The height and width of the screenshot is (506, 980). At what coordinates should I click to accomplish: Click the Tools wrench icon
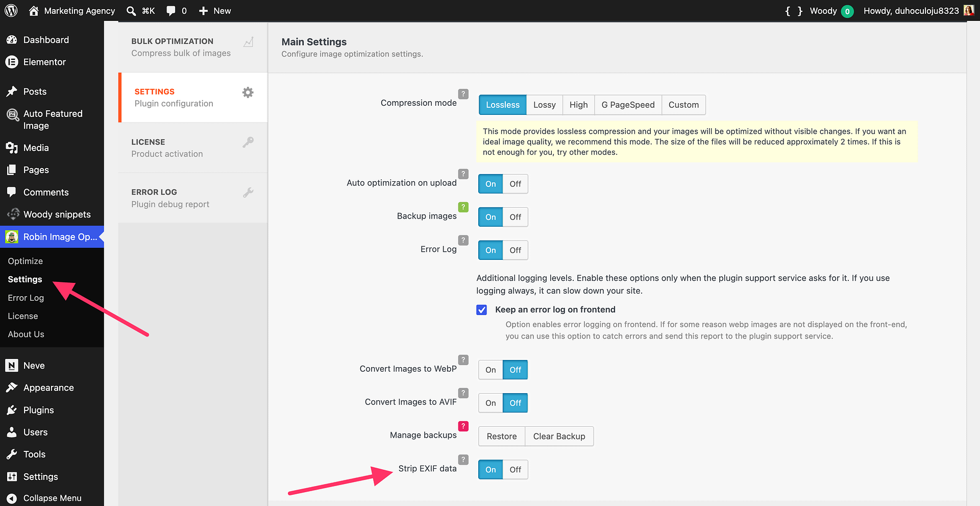(12, 454)
